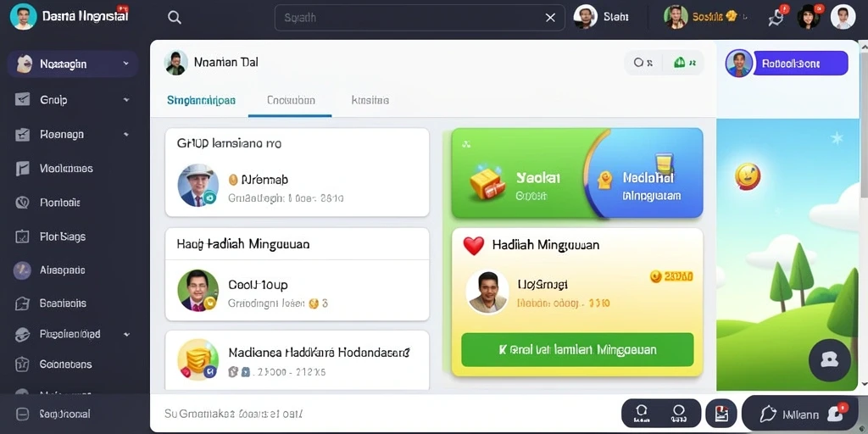Click the magnifier search icon in top bar

tap(175, 17)
